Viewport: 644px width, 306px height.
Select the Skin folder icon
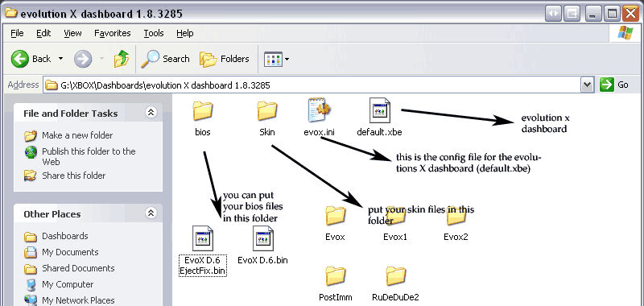(267, 111)
